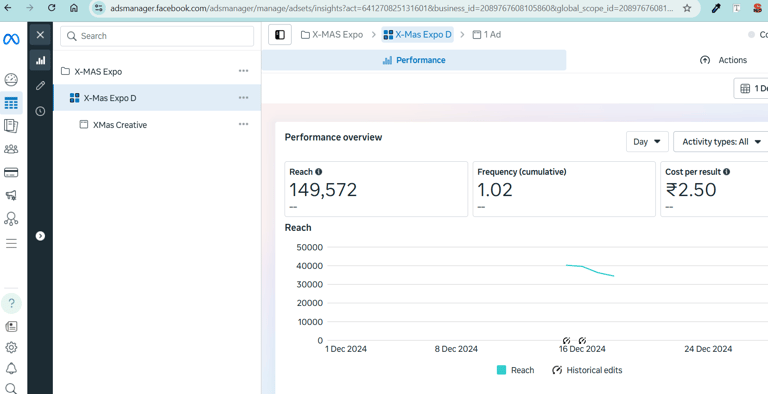Open Help question mark icon

(11, 303)
